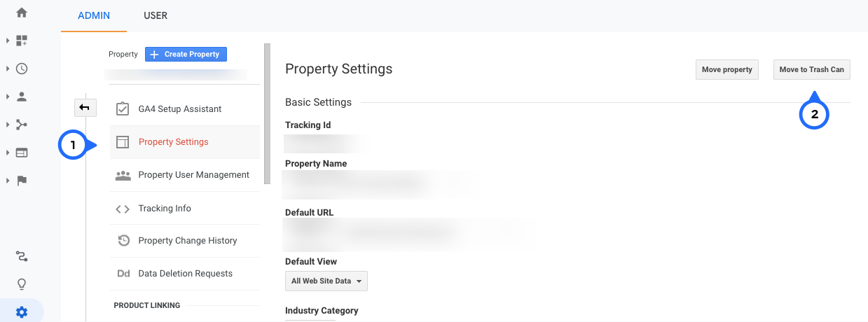Expand the Audience section arrow
This screenshot has width=868, height=322.
pos(8,97)
